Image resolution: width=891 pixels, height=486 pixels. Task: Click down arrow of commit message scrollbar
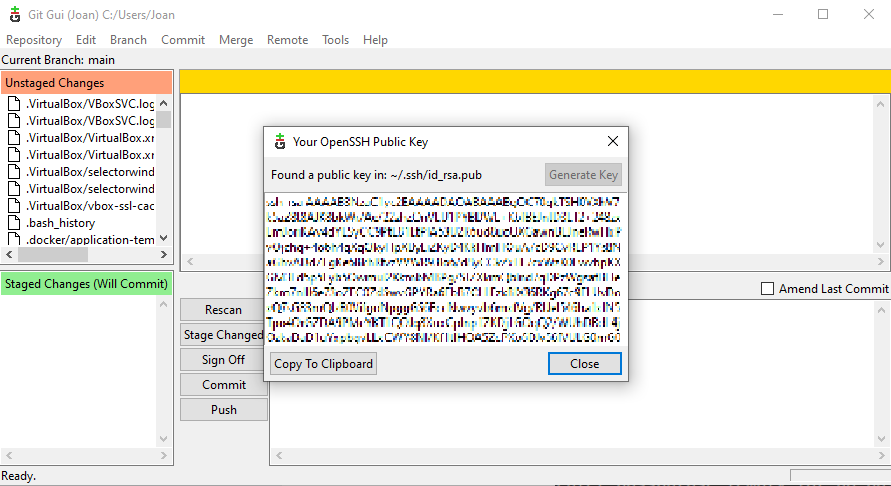(x=881, y=439)
